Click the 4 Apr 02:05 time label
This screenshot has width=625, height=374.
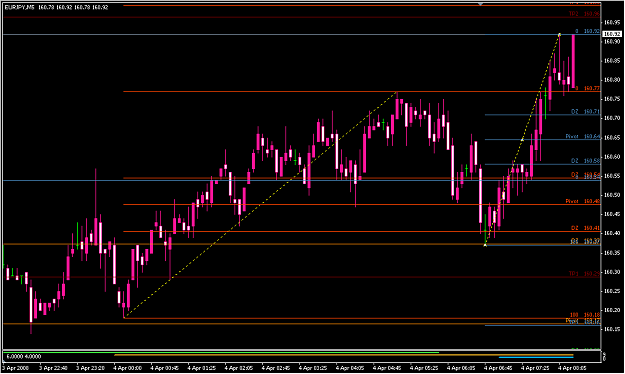(239, 368)
